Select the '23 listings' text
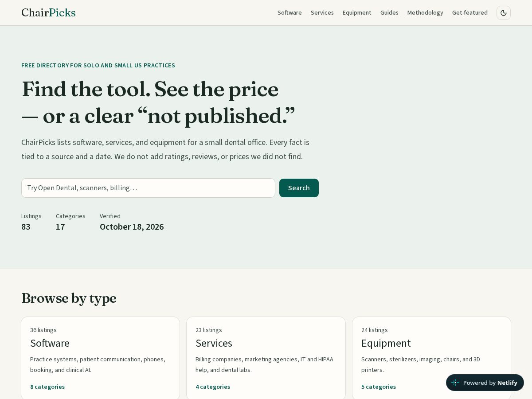The image size is (532, 399). [209, 330]
